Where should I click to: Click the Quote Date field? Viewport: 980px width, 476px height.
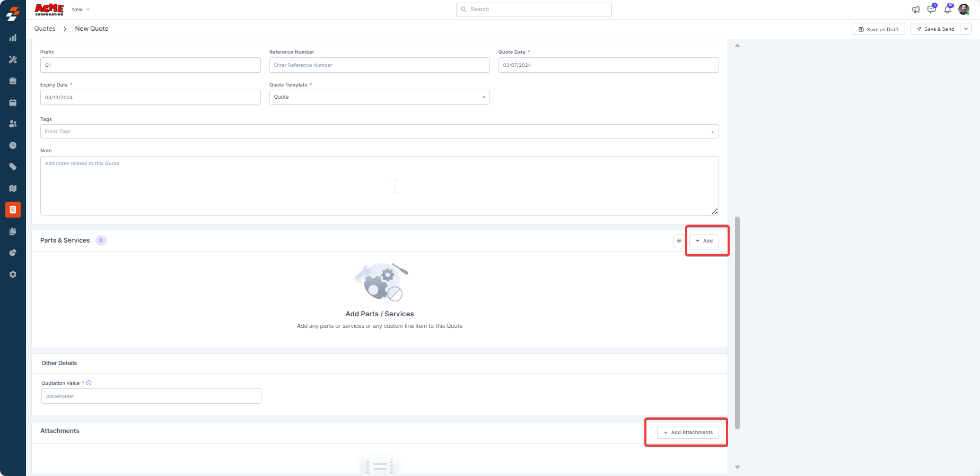[x=609, y=65]
